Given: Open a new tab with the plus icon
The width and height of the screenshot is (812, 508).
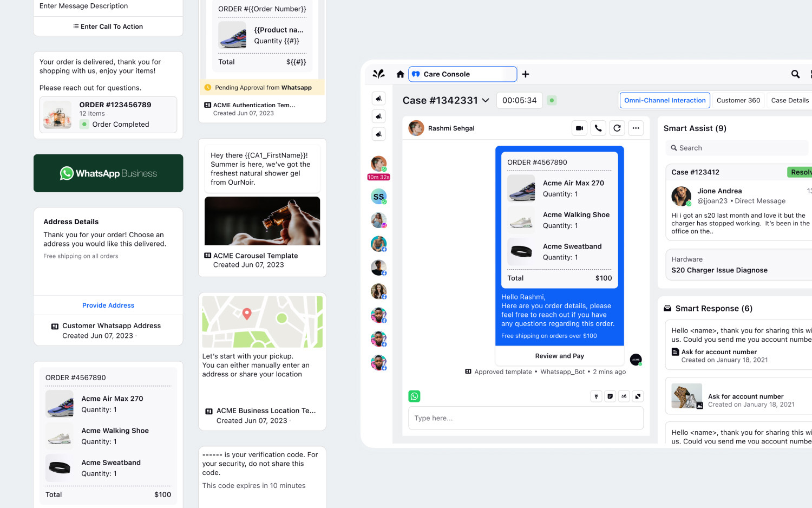Looking at the screenshot, I should click(526, 74).
